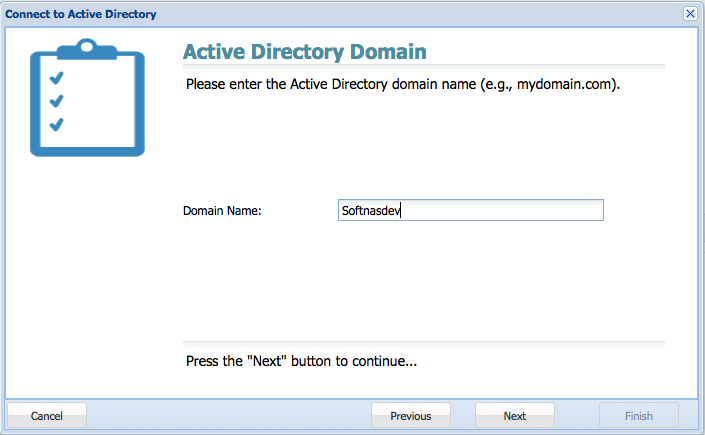Click the bottom checkmark on the clipboard
705x435 pixels.
[57, 124]
